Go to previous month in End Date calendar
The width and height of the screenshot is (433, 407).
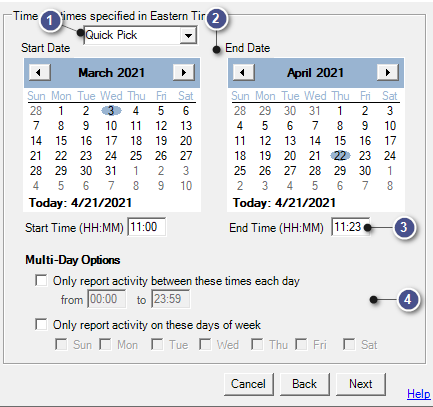(x=243, y=72)
